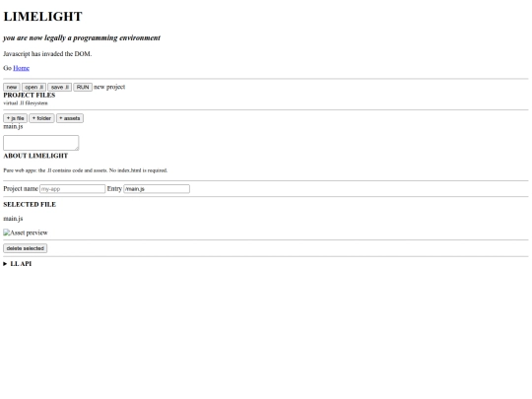Save the project with save .ll button

tap(60, 88)
